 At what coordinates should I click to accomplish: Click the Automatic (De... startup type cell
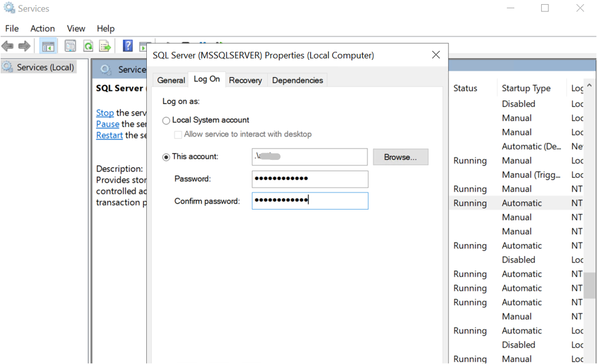(532, 147)
